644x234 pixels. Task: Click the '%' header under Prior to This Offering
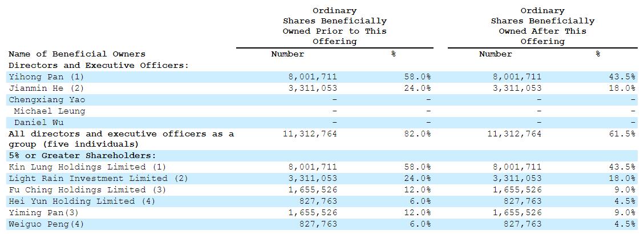point(394,54)
